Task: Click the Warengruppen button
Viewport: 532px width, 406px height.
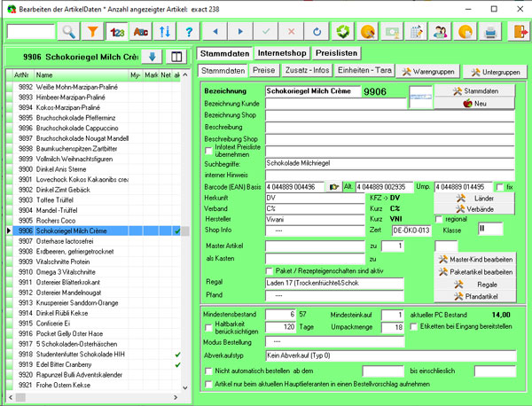Action: tap(428, 72)
